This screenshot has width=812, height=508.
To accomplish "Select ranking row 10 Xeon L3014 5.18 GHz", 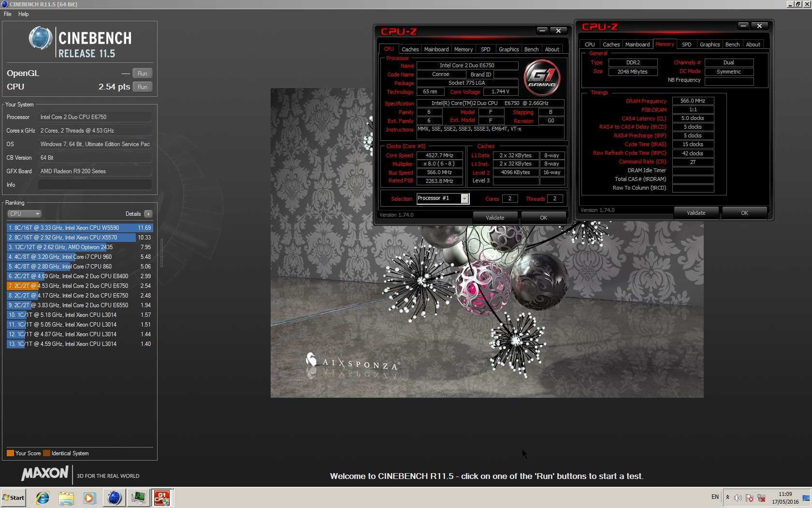I will point(80,315).
